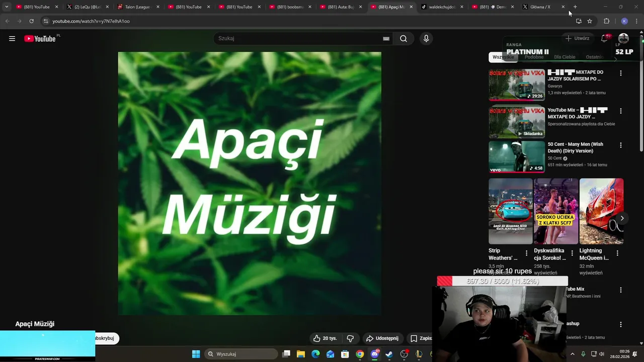
Task: Close the Główna / X tab
Action: (x=563, y=7)
